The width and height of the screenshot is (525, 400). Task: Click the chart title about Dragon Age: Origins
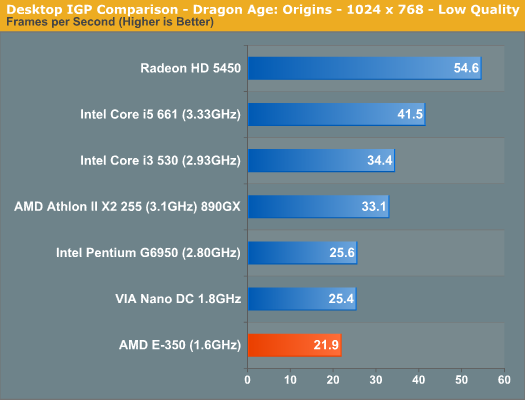[x=263, y=9]
